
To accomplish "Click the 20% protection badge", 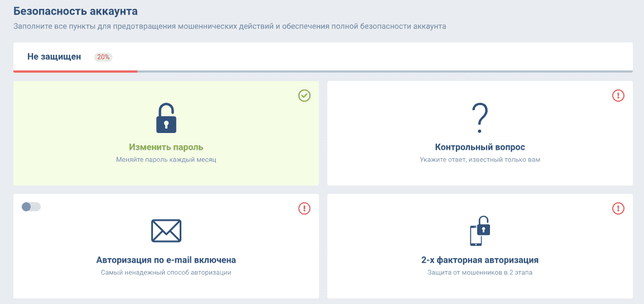I will click(x=103, y=57).
